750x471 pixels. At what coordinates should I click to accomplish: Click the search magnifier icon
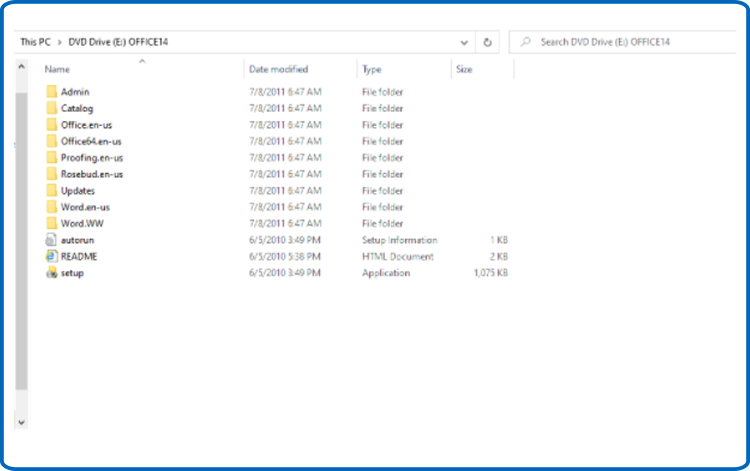pyautogui.click(x=526, y=42)
